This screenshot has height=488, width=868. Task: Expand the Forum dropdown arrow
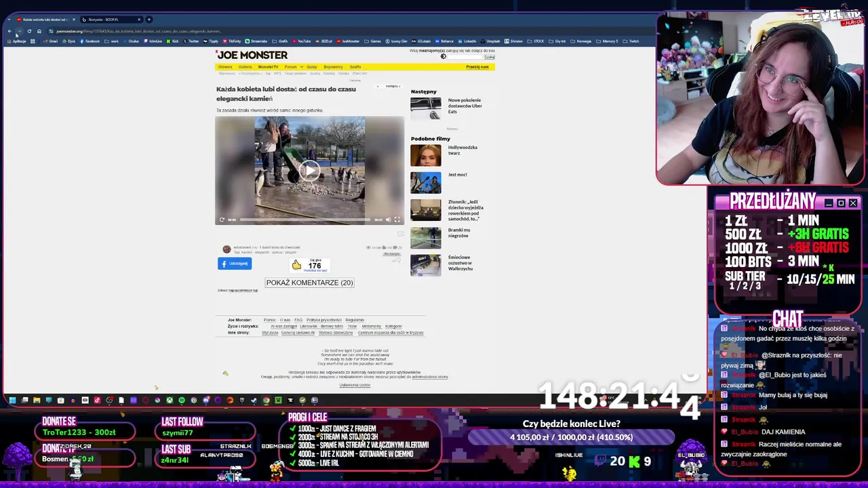pos(301,67)
